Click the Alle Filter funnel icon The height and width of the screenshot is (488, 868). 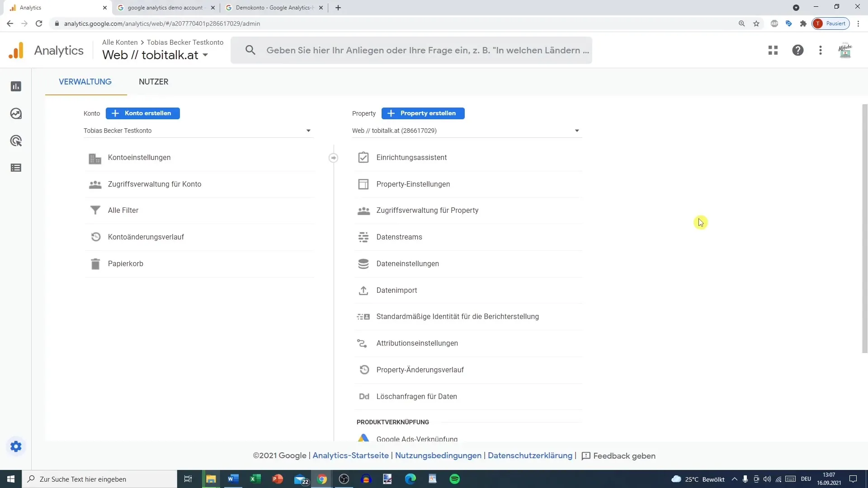tap(95, 211)
